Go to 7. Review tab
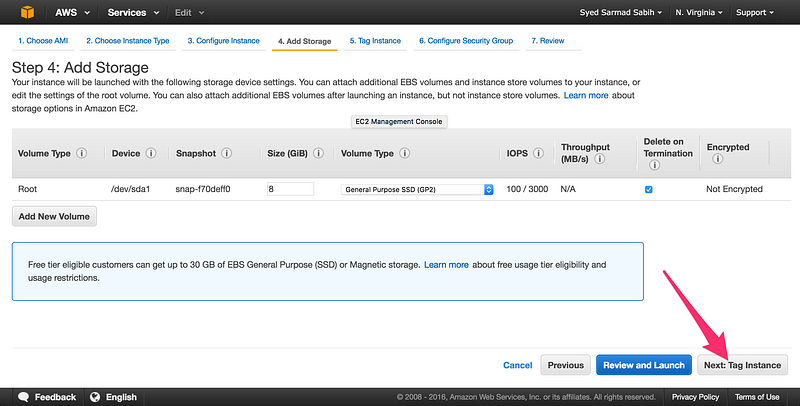 (548, 41)
